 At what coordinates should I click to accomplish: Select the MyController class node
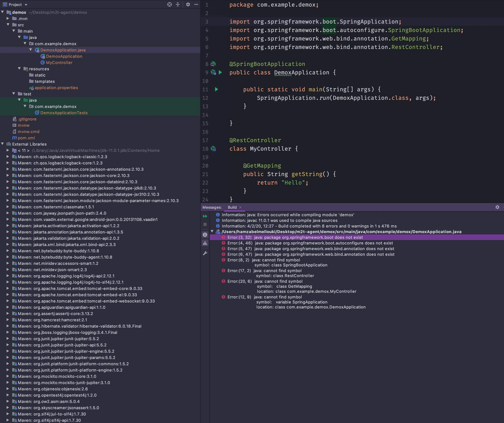59,62
